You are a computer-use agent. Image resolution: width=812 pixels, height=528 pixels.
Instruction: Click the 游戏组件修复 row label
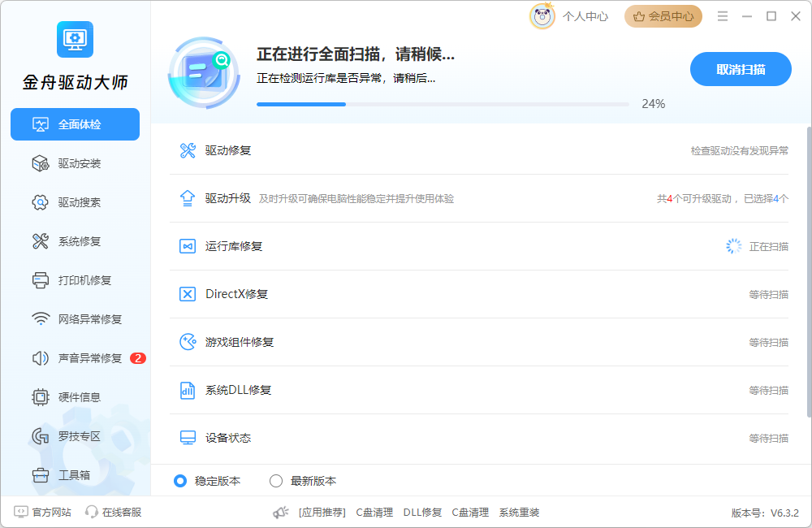[x=240, y=342]
